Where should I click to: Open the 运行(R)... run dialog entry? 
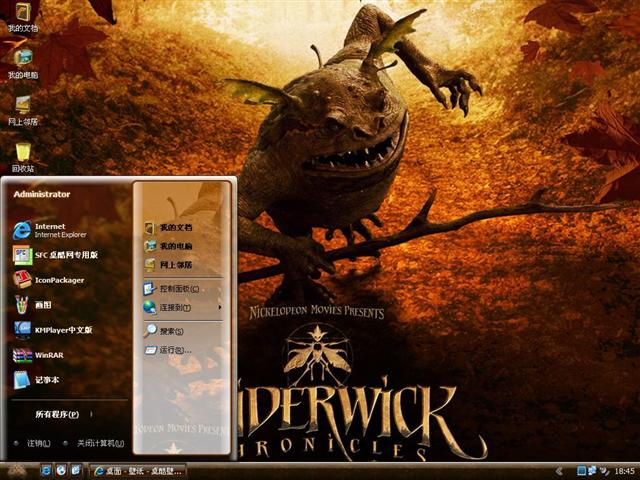point(168,350)
